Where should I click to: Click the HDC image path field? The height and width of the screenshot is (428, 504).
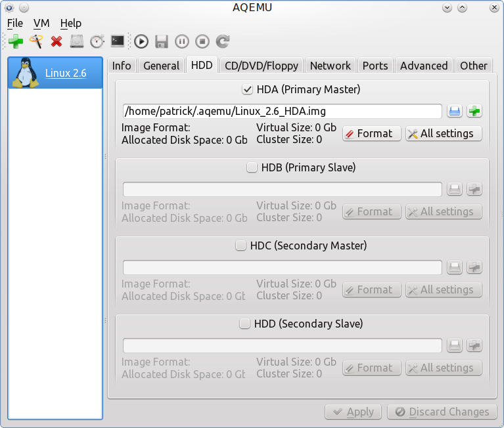pyautogui.click(x=282, y=267)
